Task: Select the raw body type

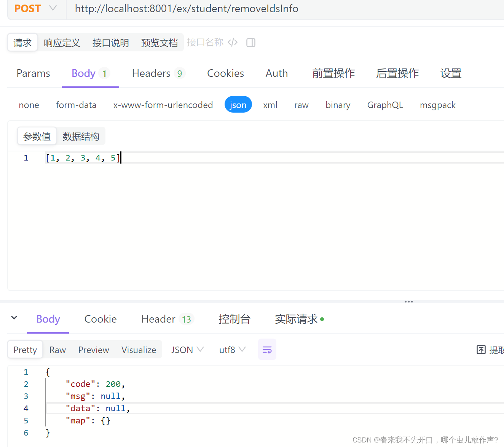Action: pos(301,105)
